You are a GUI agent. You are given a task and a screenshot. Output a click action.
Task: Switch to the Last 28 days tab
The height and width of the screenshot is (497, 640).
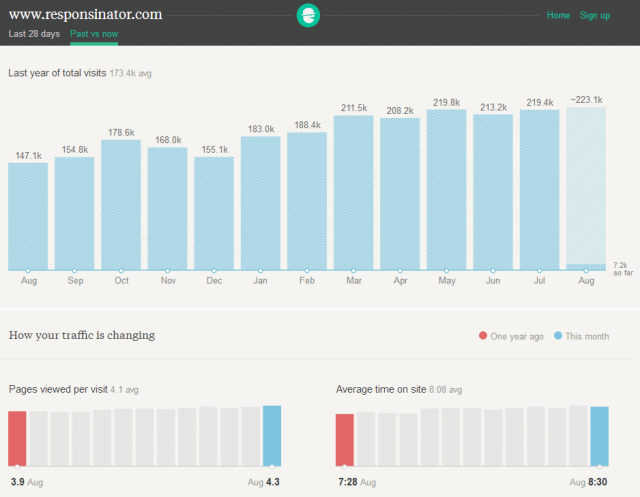pos(34,34)
